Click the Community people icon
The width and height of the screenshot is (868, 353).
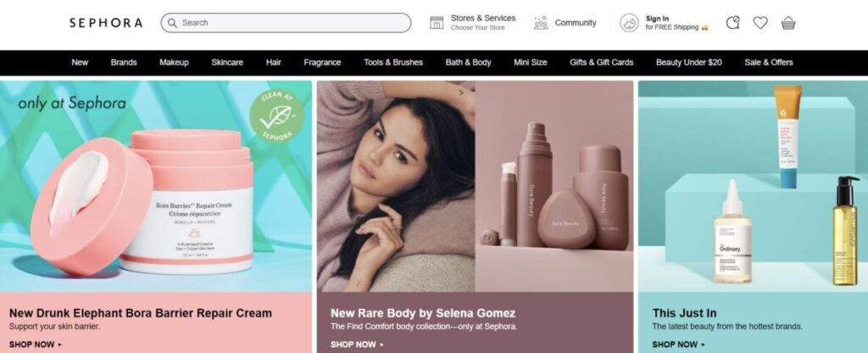pyautogui.click(x=540, y=23)
